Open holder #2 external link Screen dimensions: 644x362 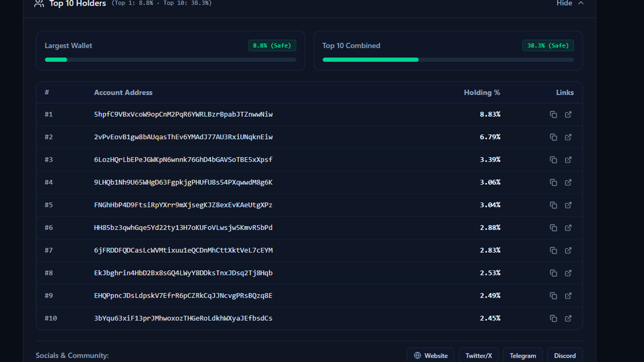click(x=568, y=137)
